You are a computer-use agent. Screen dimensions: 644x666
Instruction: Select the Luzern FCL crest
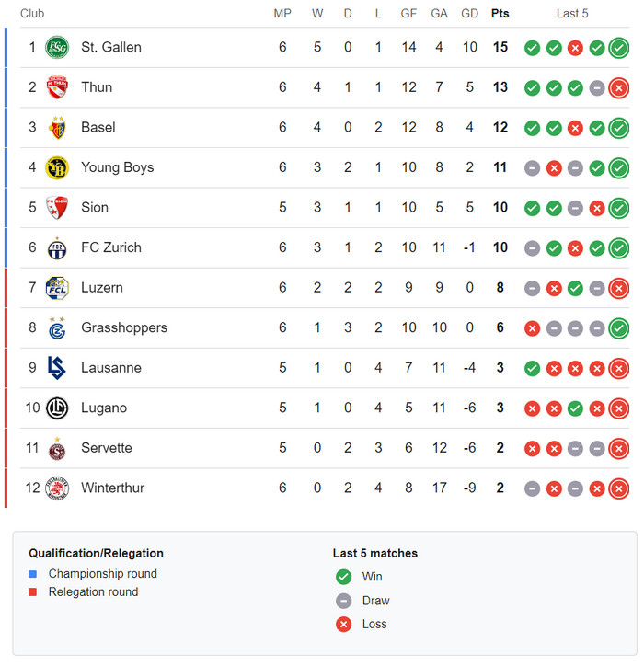pos(57,288)
